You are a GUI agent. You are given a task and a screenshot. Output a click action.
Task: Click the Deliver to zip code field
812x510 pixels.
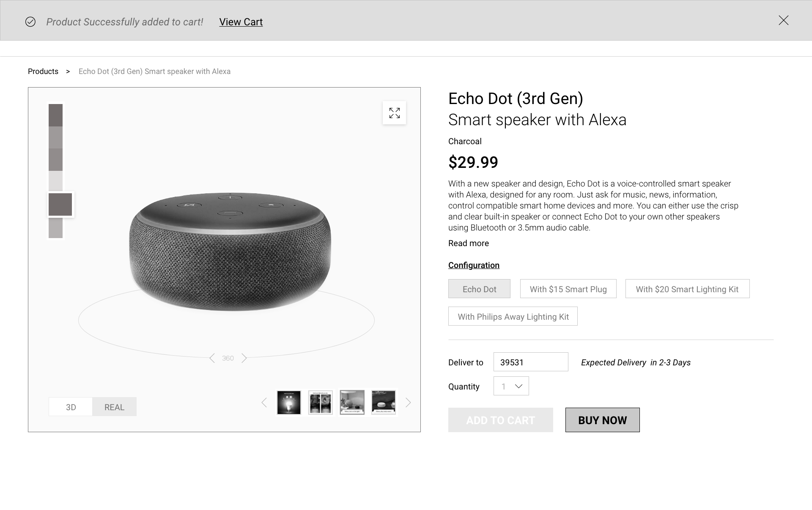pyautogui.click(x=530, y=362)
